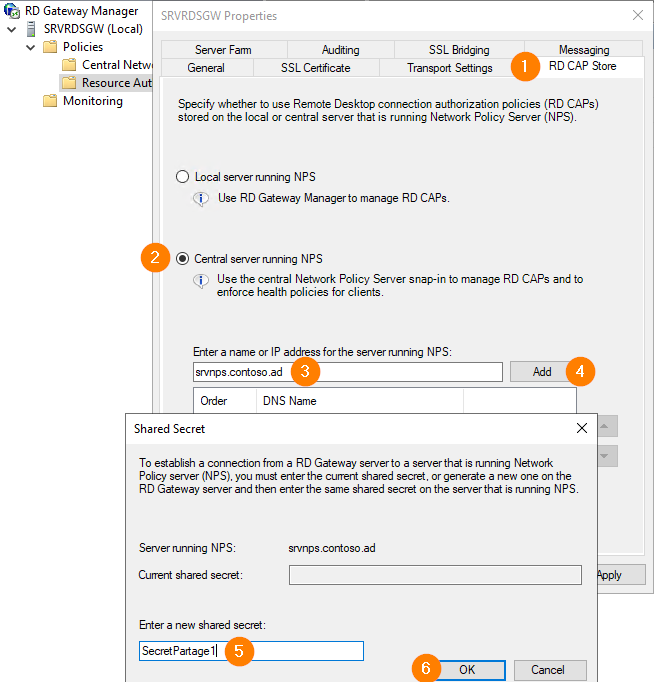Select Local server running NPS option
654x682 pixels.
[182, 177]
